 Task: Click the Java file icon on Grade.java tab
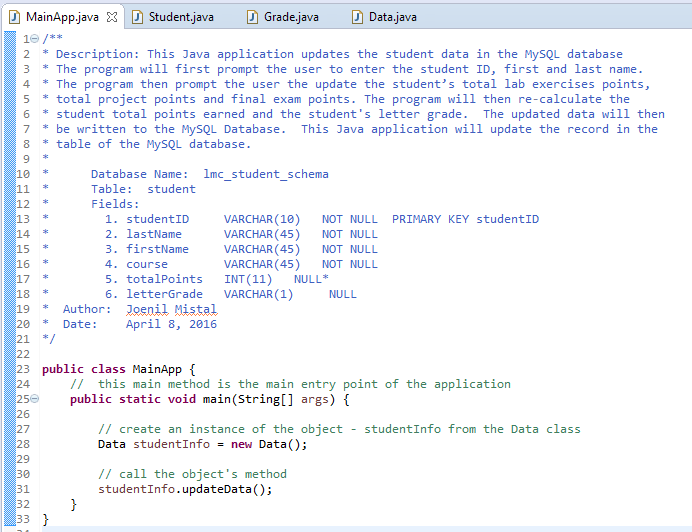[x=253, y=17]
